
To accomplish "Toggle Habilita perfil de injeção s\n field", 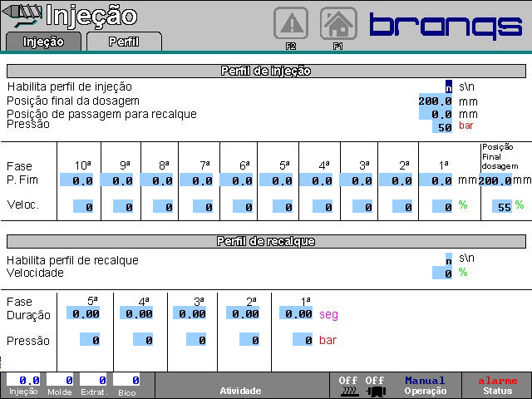I will [449, 86].
